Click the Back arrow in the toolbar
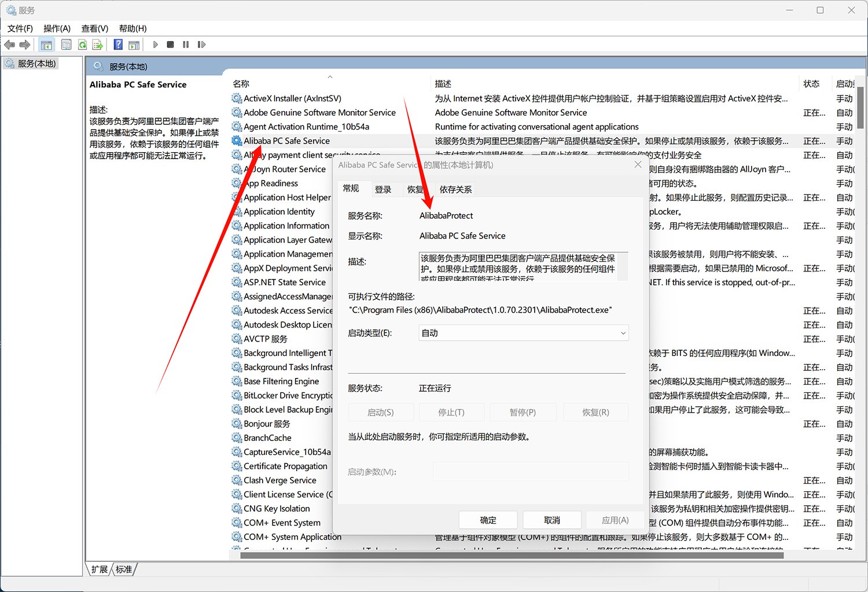 tap(9, 45)
